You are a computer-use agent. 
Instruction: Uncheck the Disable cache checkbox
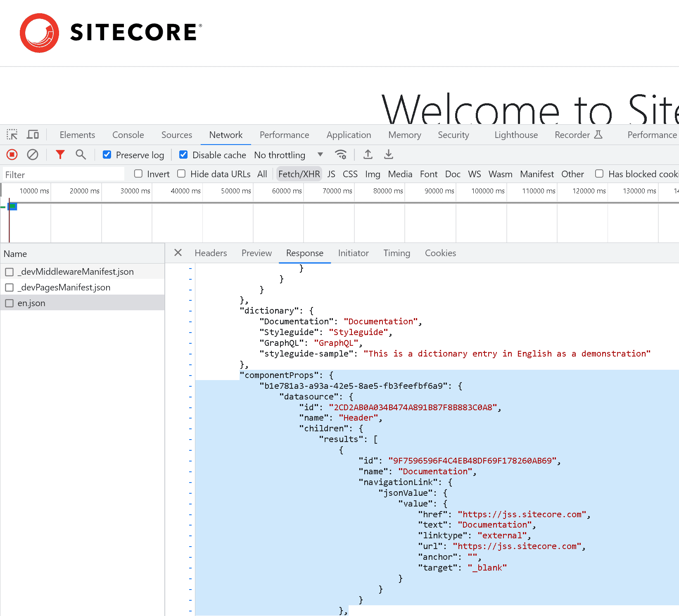click(183, 155)
